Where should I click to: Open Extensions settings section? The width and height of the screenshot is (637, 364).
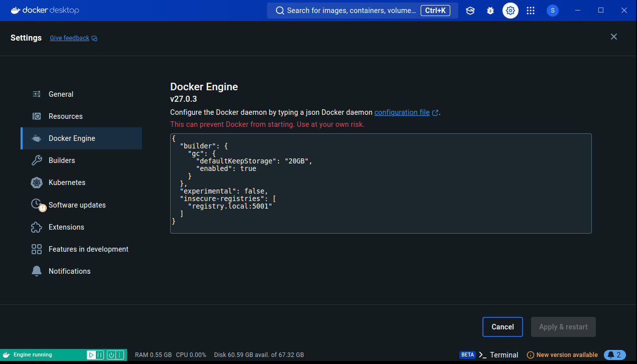(x=81, y=227)
